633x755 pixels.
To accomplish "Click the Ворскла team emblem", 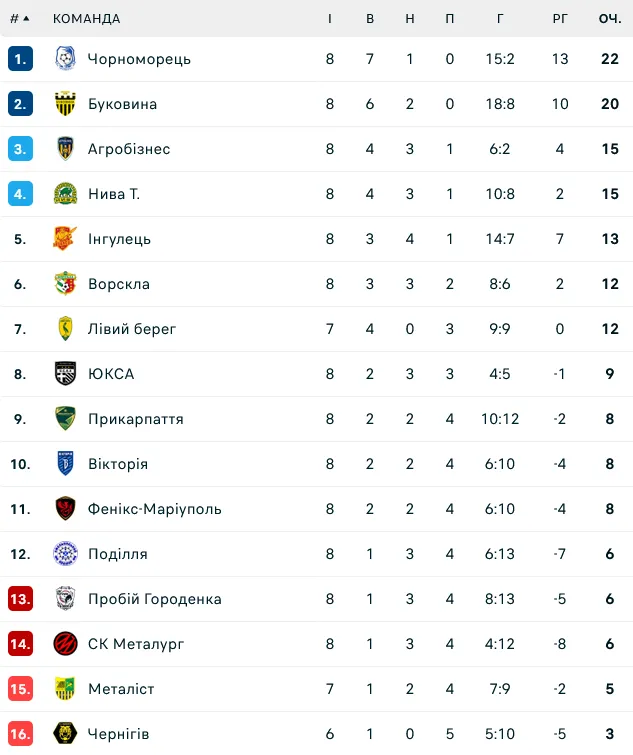I will pos(65,284).
